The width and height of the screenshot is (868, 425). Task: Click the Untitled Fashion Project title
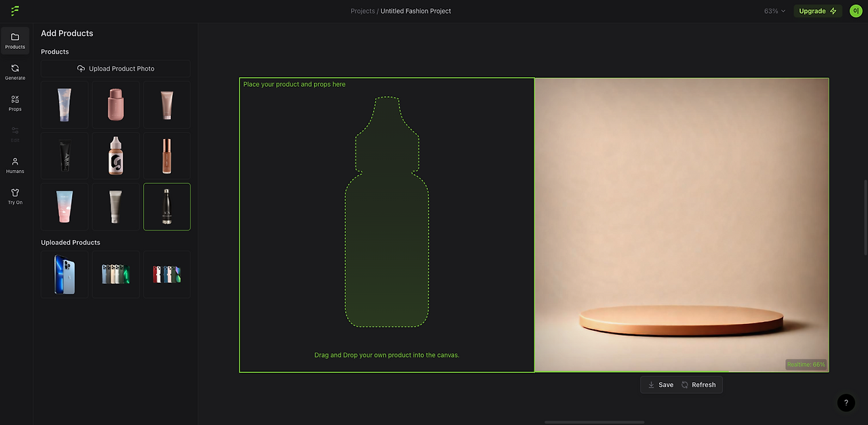pos(416,11)
